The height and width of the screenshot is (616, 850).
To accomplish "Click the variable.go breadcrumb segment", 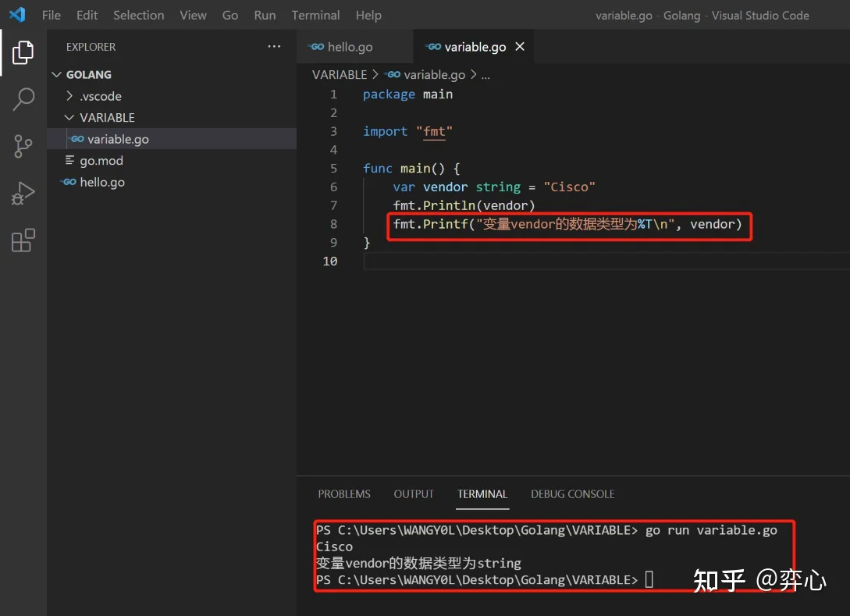I will click(x=434, y=75).
